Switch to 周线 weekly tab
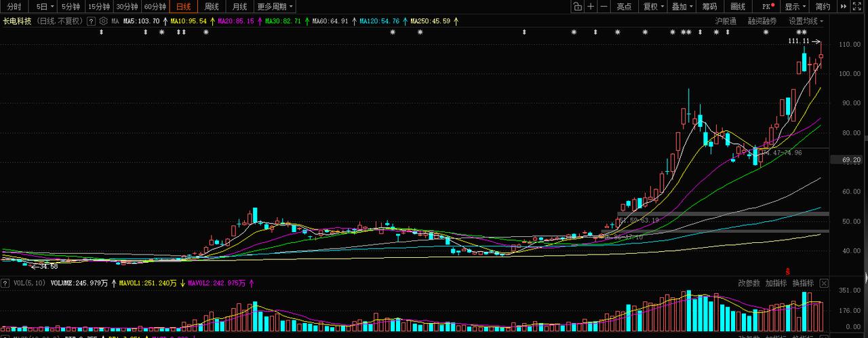 click(x=212, y=7)
